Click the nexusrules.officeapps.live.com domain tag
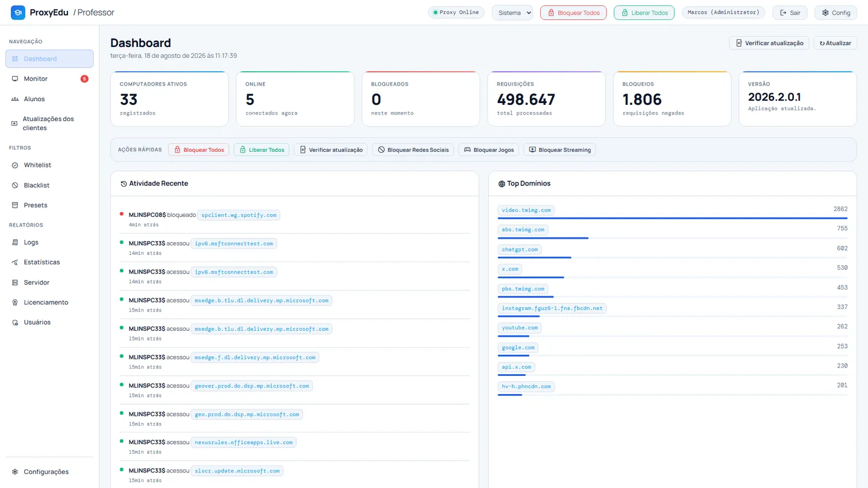This screenshot has width=868, height=488. (244, 442)
